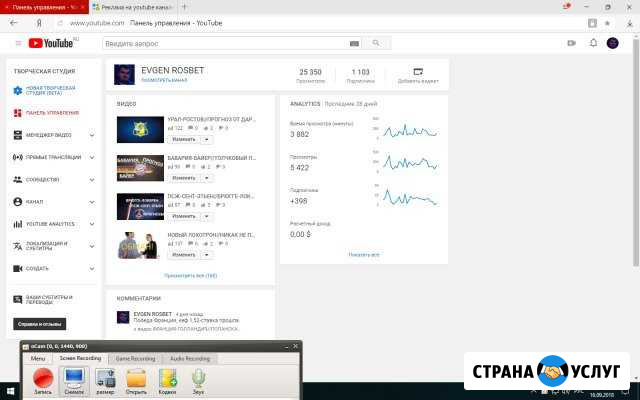Click the "Сообщество" people icon

point(18,180)
